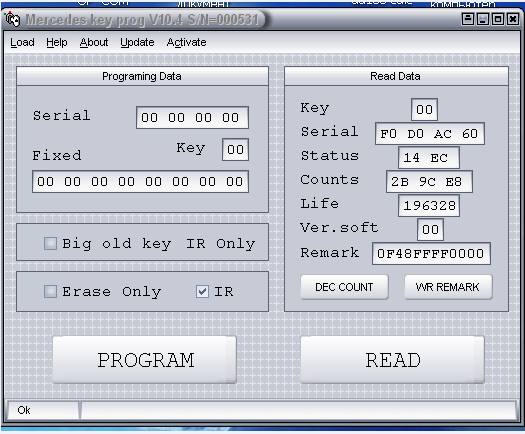Maximize the Mercedes key prog window

[498, 19]
